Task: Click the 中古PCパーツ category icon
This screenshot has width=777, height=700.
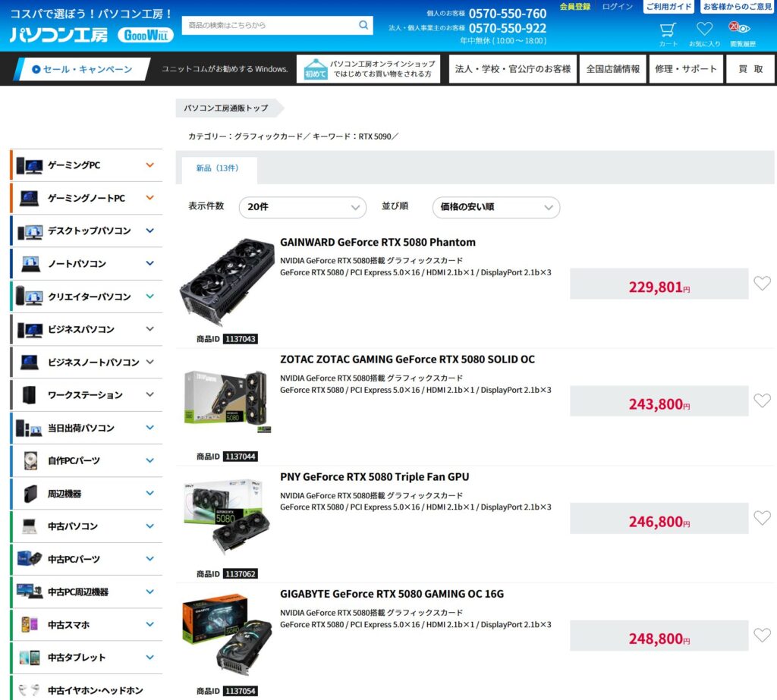Action: [x=30, y=558]
